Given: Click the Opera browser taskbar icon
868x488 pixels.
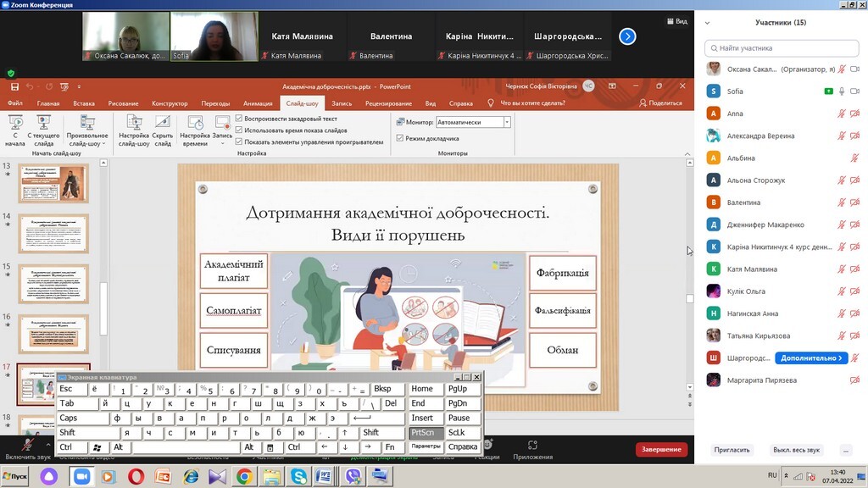Looking at the screenshot, I should (136, 477).
